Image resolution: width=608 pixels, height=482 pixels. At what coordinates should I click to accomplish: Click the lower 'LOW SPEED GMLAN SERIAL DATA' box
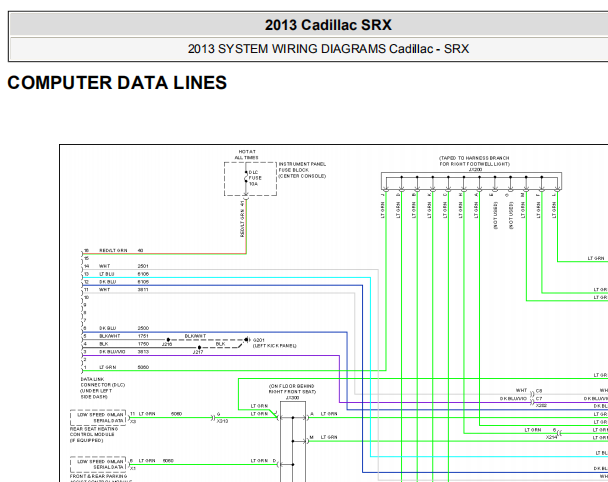[98, 465]
